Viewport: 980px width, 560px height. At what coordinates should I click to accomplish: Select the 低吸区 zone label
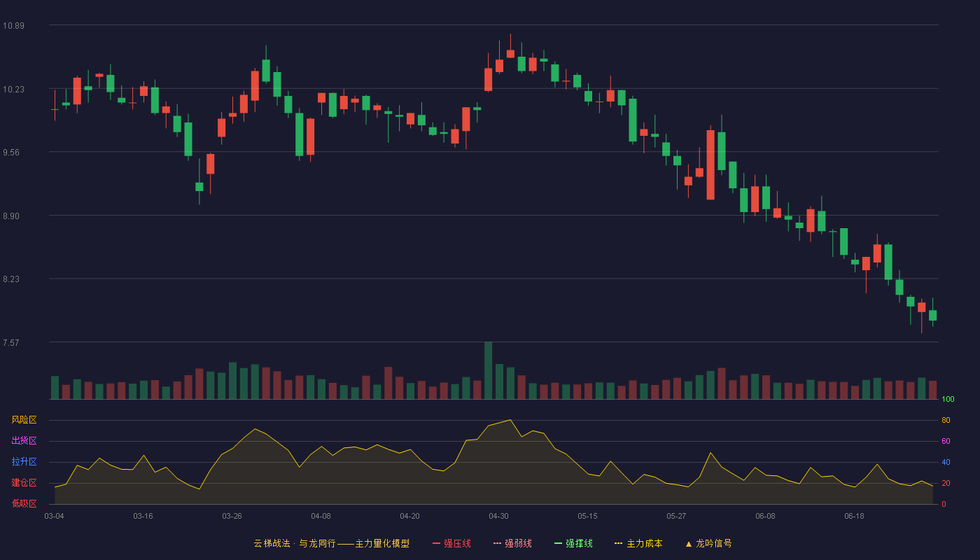click(24, 503)
